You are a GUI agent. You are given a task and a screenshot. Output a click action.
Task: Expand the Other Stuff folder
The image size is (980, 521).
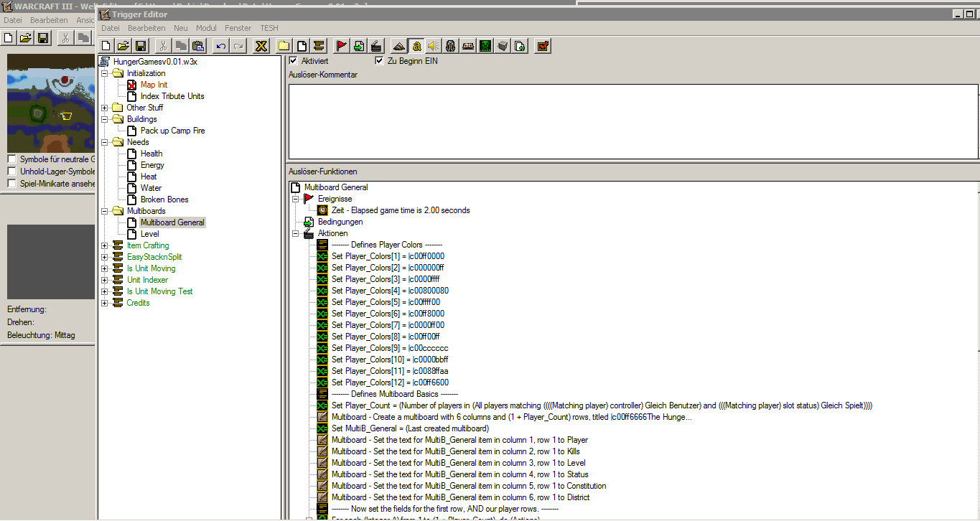105,108
